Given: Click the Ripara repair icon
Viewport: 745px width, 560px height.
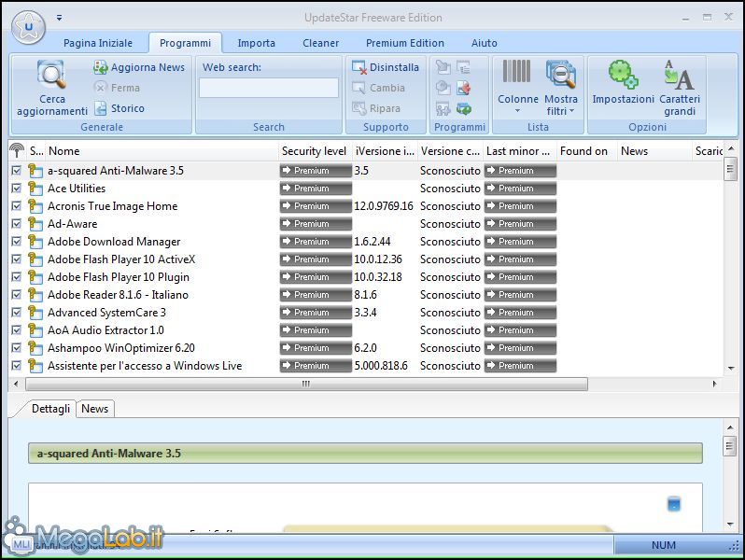Looking at the screenshot, I should (x=358, y=108).
